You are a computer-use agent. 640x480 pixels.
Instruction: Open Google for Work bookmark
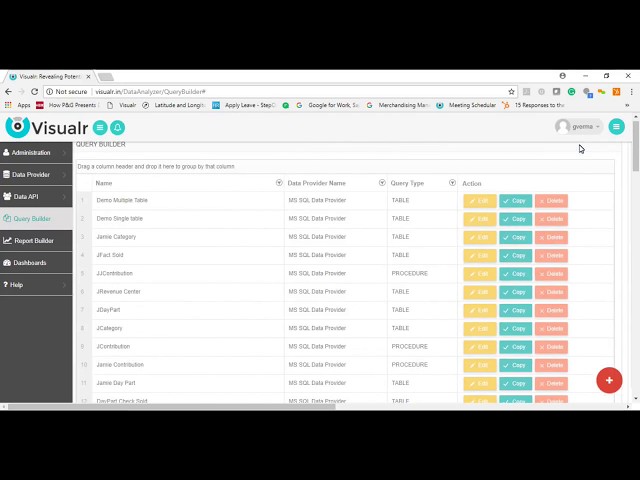[x=328, y=105]
